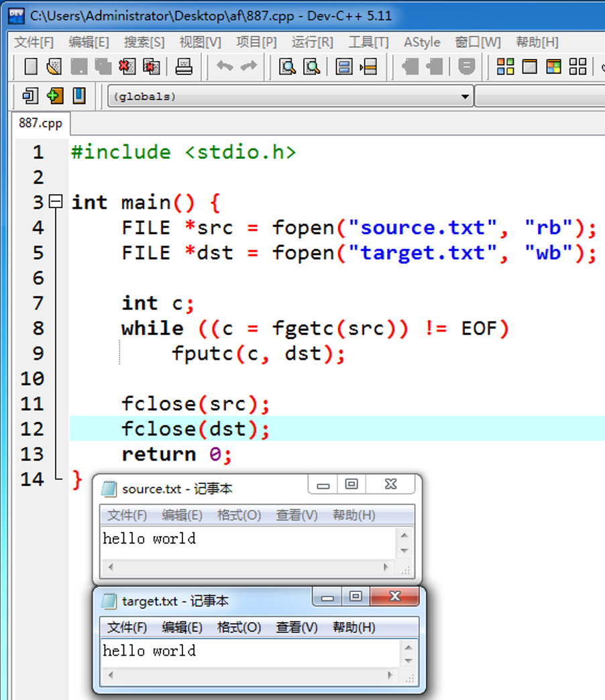Image resolution: width=605 pixels, height=700 pixels.
Task: Click the "return 0;" code line
Action: (x=176, y=454)
